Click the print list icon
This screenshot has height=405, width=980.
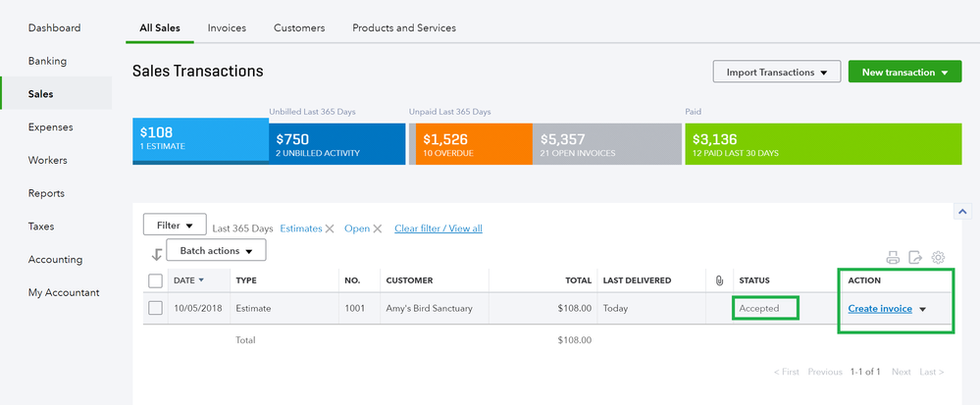893,258
